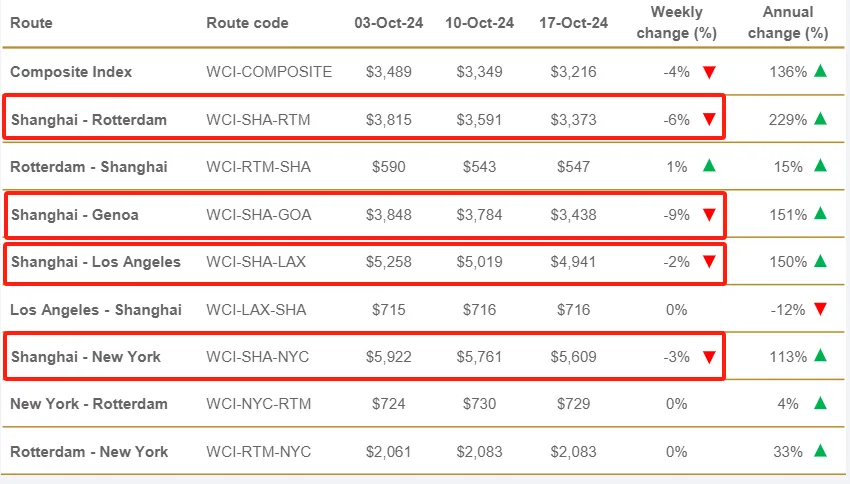The height and width of the screenshot is (484, 850).
Task: Click route code WCI-SHA-NYC
Action: pyautogui.click(x=258, y=357)
